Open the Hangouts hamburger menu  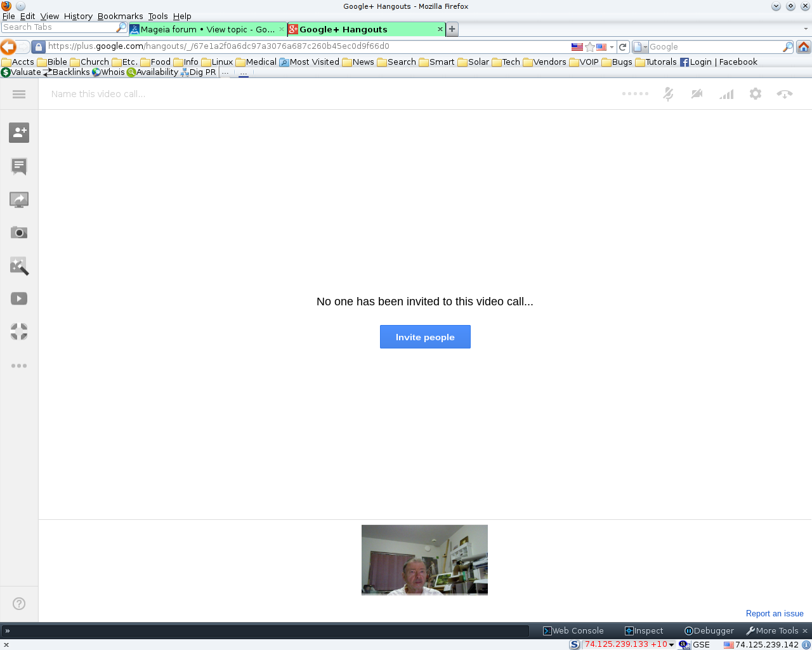pos(19,94)
